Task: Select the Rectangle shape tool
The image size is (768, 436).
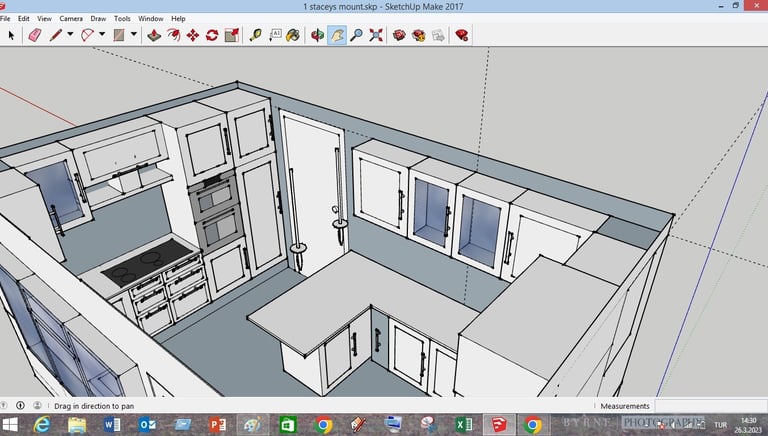Action: click(119, 35)
